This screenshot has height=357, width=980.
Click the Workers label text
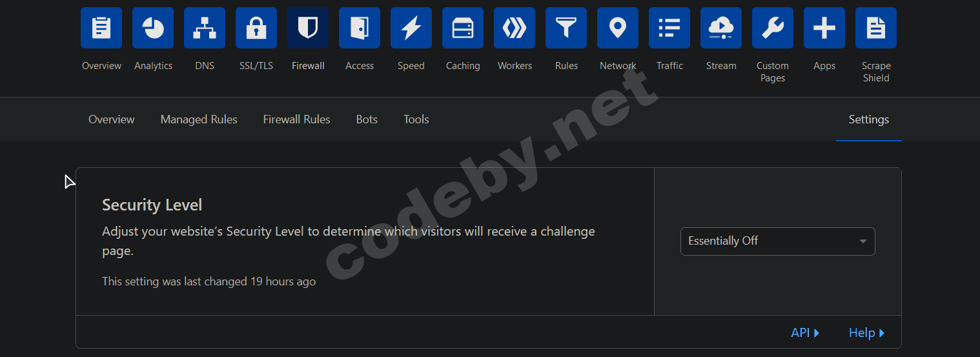tap(515, 66)
